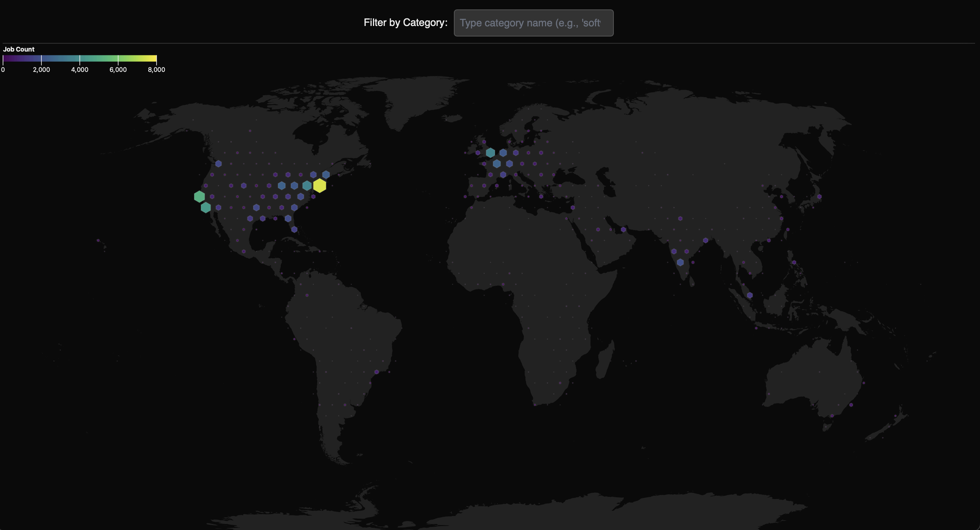
Task: Click the purple hexagon near Singapore
Action: (750, 295)
